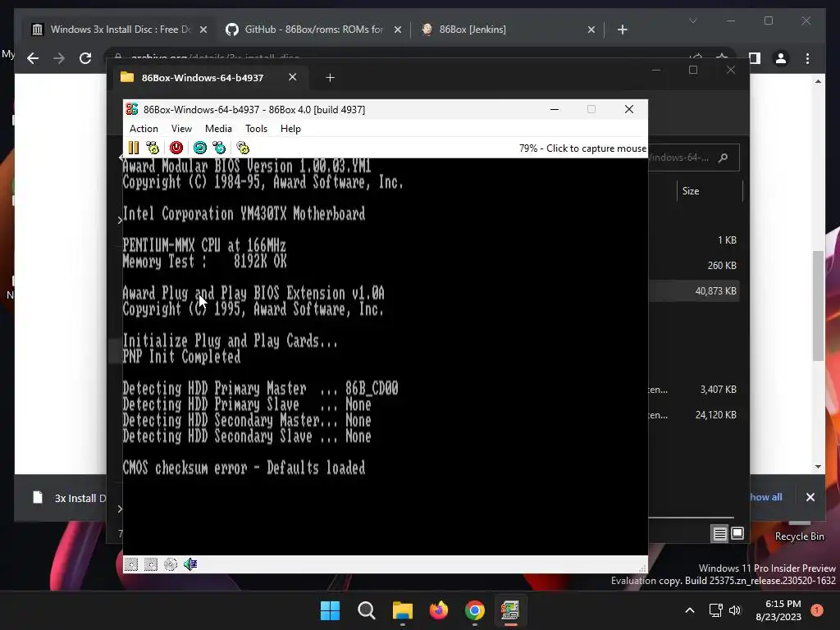
Task: Click the browser scrollbar down arrow
Action: point(818,467)
